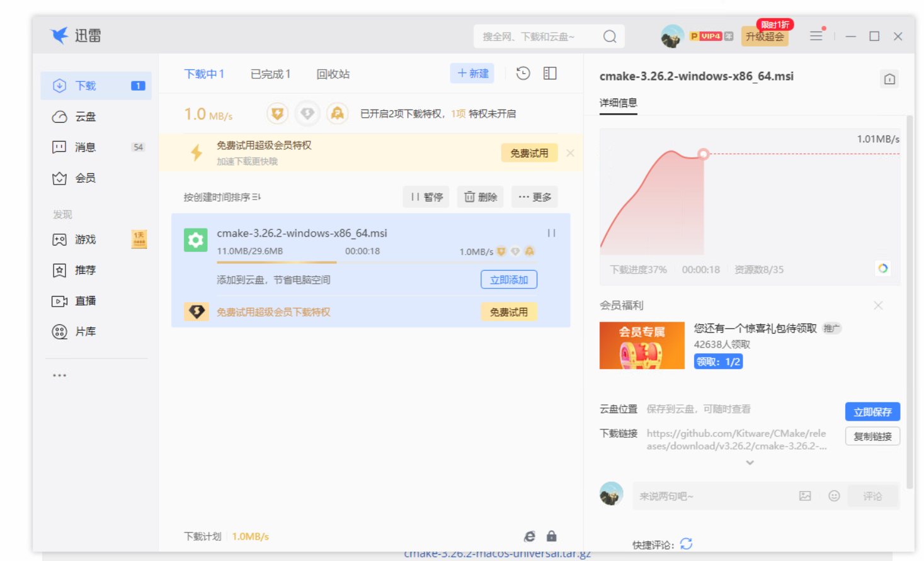Click the first shield privilege icon beside the speed
This screenshot has width=924, height=561.
[277, 113]
